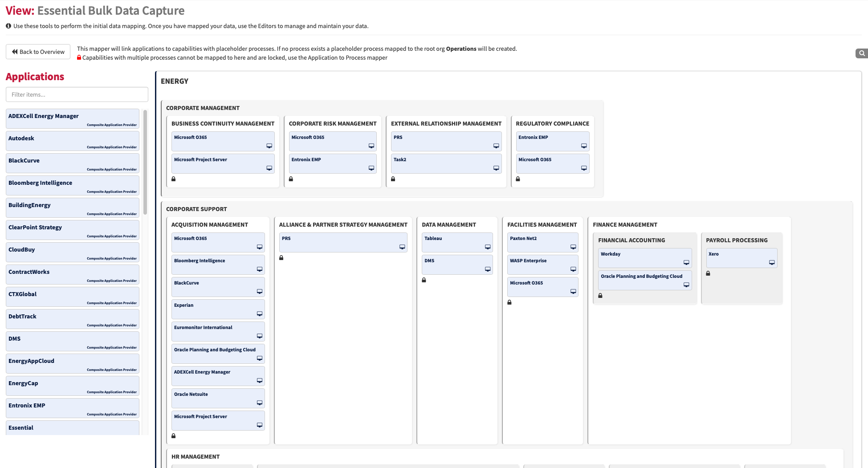Click lock icon under Financial Accounting
The height and width of the screenshot is (468, 868).
pos(600,296)
